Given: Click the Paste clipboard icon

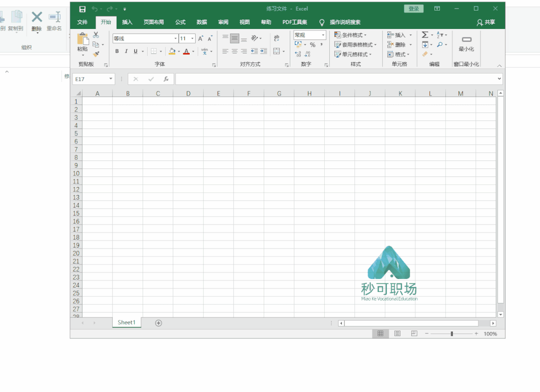Looking at the screenshot, I should [x=83, y=39].
